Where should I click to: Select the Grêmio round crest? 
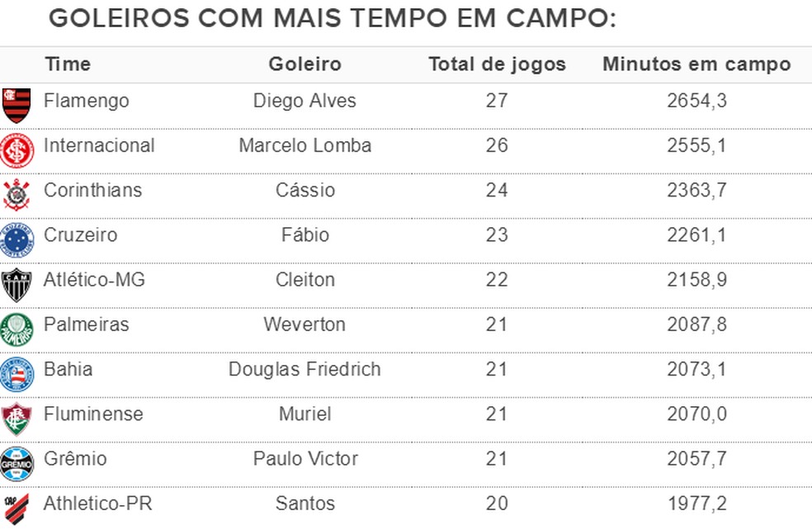coord(17,464)
